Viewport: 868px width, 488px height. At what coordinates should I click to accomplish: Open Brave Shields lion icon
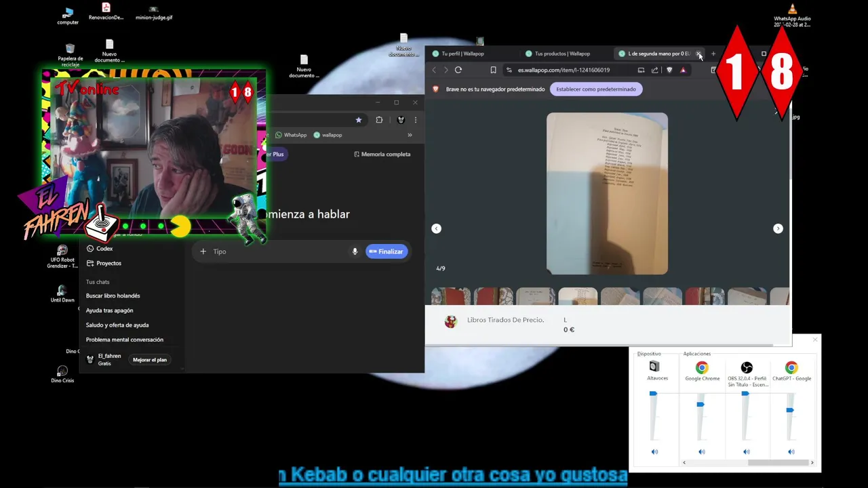pyautogui.click(x=669, y=70)
